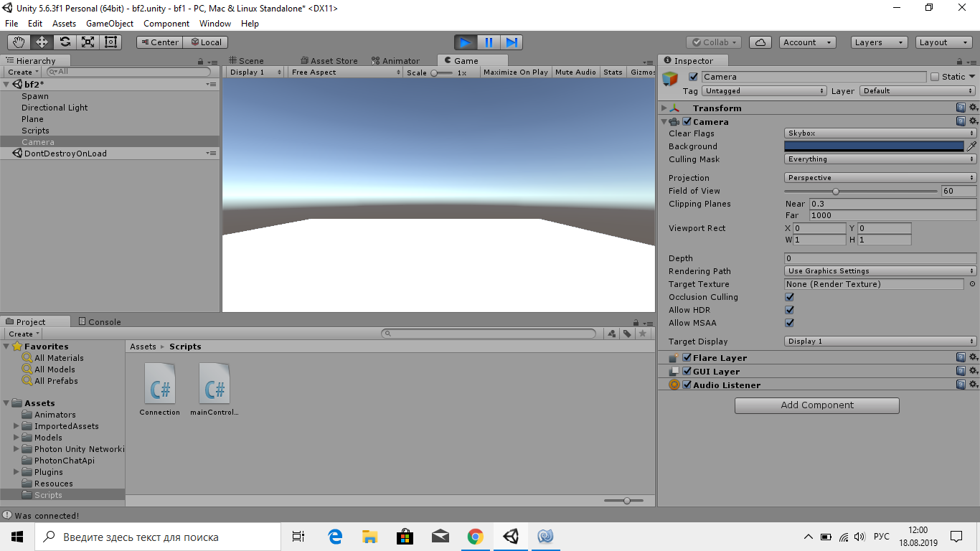Open GUI Layer gear settings
This screenshot has height=551, width=980.
click(973, 371)
